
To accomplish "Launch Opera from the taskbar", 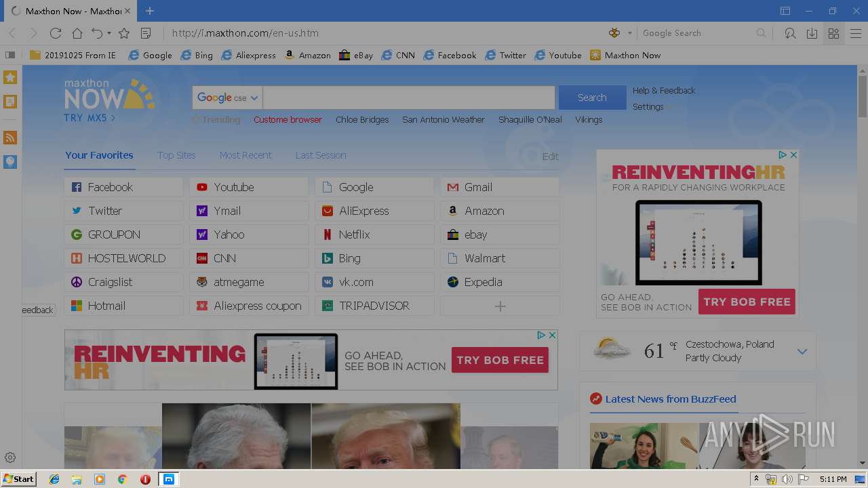I will (145, 479).
